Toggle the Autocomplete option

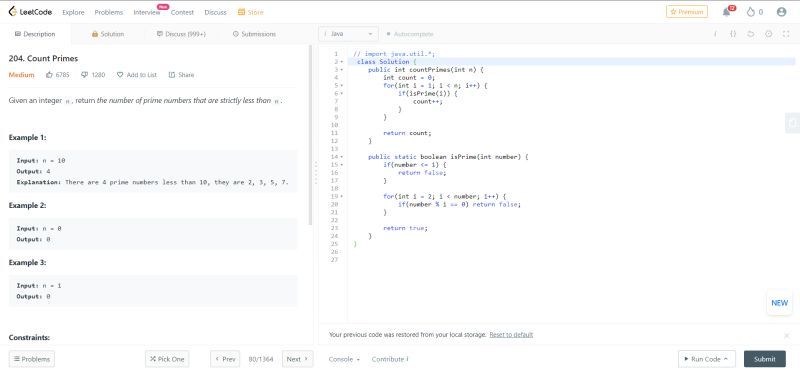(x=410, y=34)
